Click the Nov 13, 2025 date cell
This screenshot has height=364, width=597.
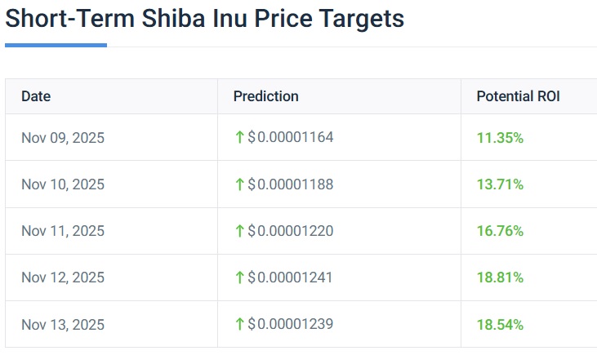63,325
